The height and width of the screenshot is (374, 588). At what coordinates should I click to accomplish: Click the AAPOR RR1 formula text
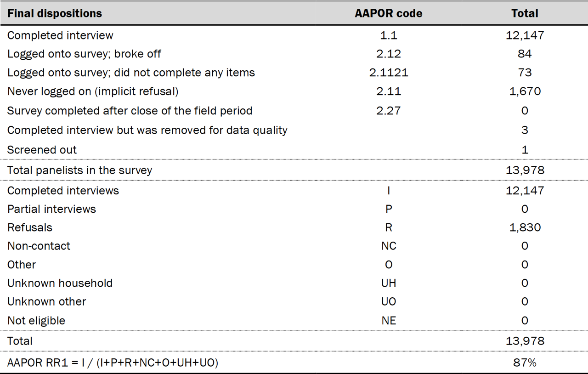point(113,363)
